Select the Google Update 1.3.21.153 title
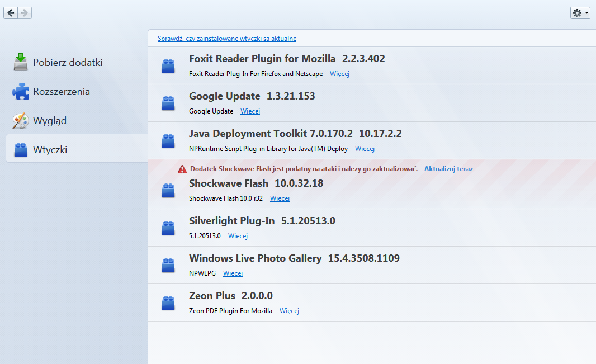This screenshot has width=596, height=364. (x=252, y=96)
